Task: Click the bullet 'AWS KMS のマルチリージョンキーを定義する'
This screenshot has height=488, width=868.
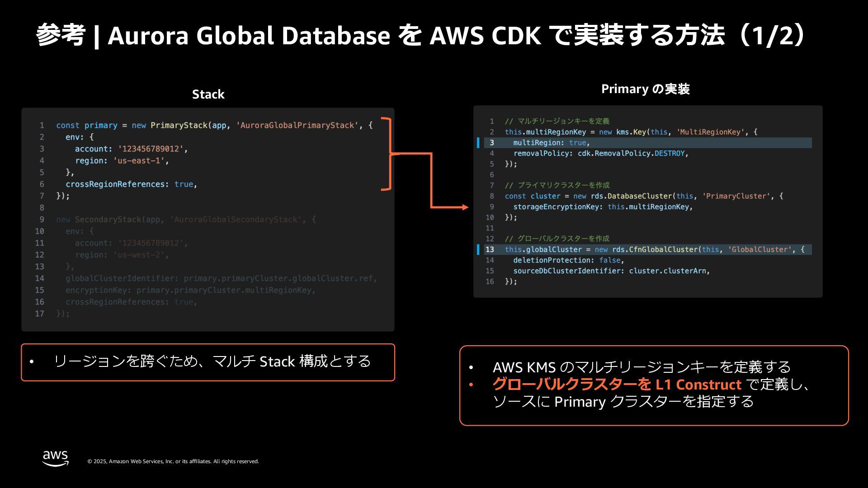Action: coord(642,367)
